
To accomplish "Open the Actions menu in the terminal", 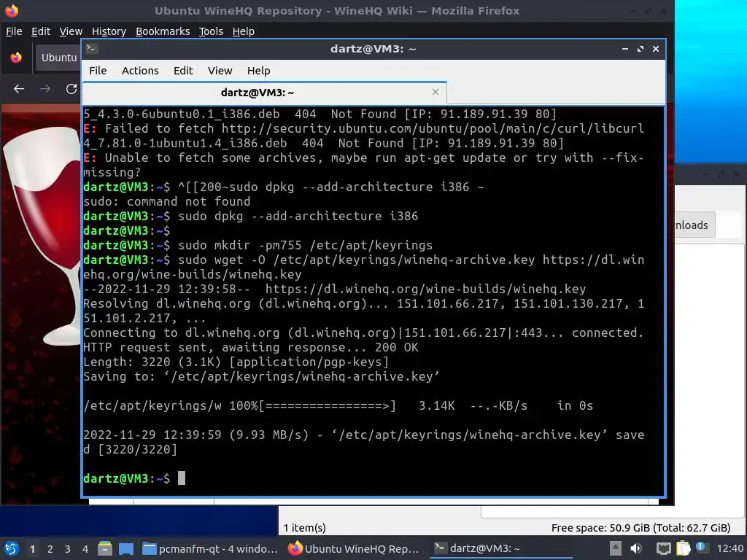I will [x=140, y=71].
